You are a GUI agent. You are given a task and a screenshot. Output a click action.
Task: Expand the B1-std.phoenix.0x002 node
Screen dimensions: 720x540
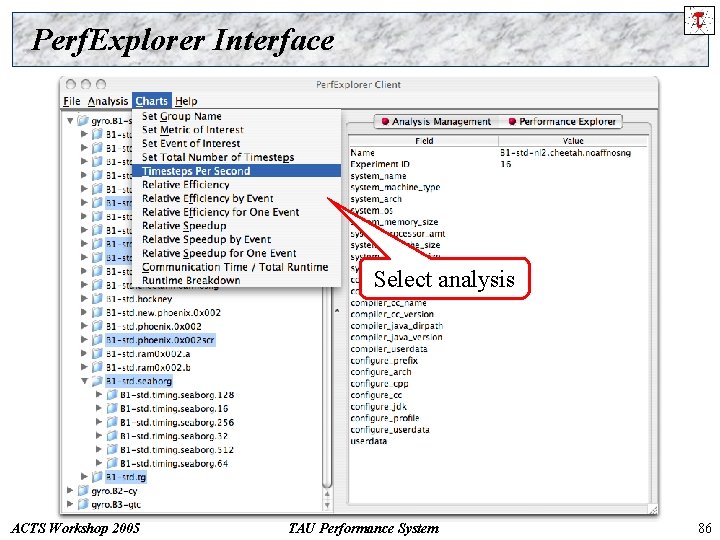pyautogui.click(x=84, y=326)
